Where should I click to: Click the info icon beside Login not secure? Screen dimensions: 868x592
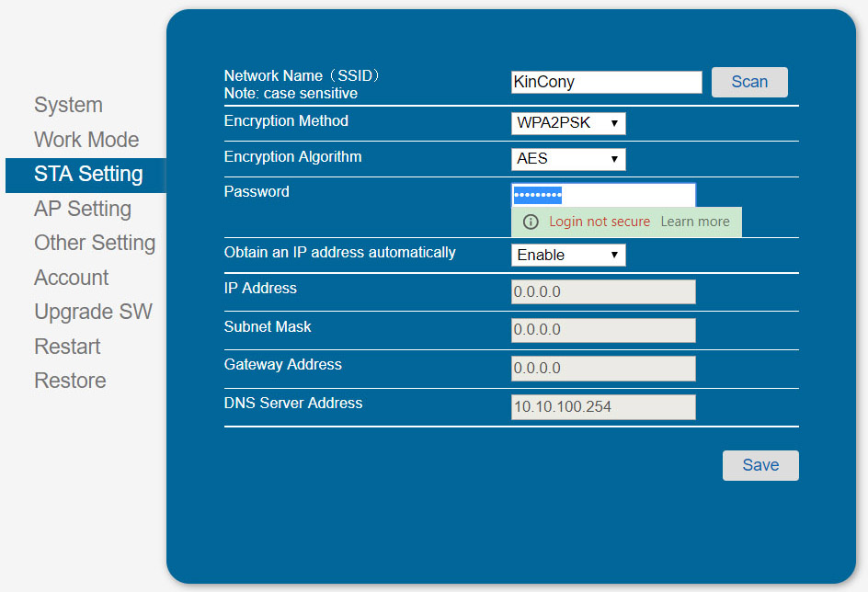[530, 222]
